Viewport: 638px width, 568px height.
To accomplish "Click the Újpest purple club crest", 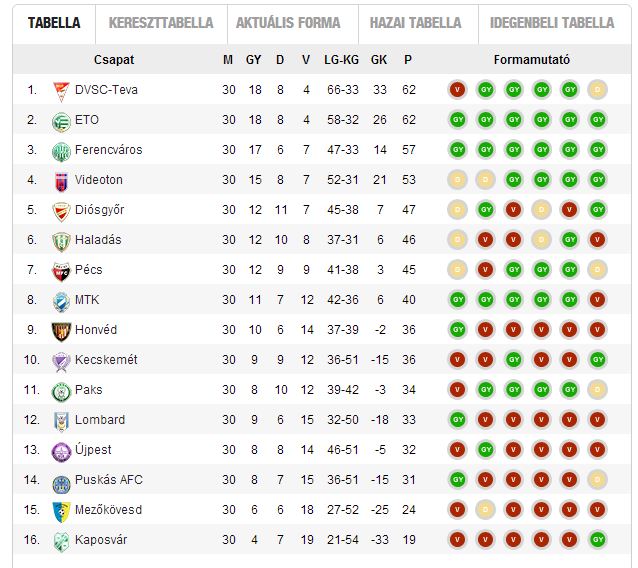I will coord(61,452).
